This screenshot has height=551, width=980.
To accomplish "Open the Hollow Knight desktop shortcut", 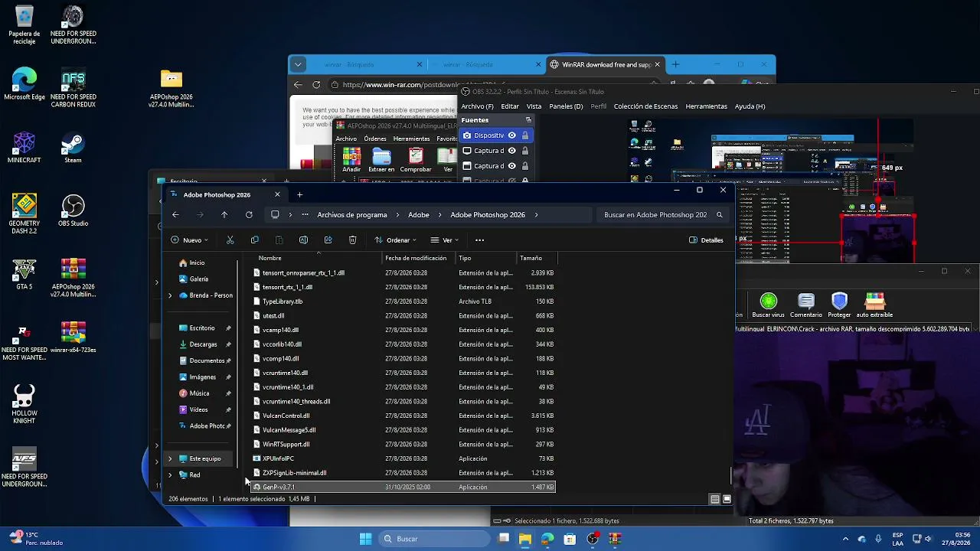I will click(24, 403).
